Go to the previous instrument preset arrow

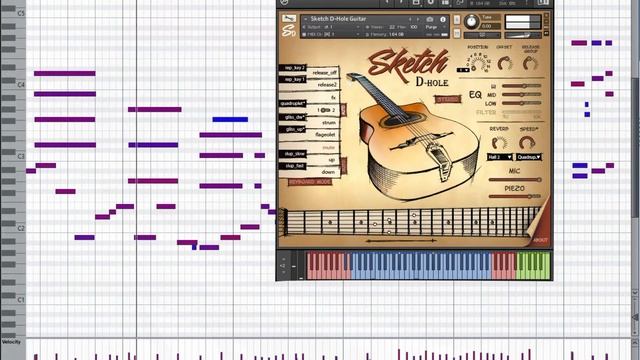[410, 19]
